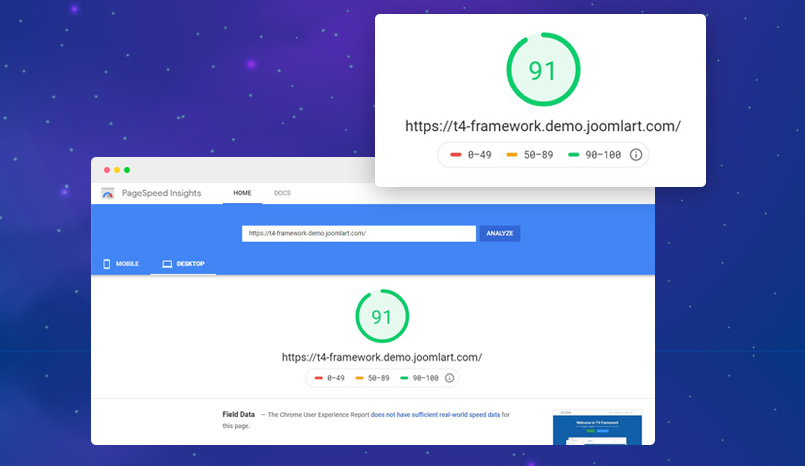Image resolution: width=805 pixels, height=466 pixels.
Task: Open the HOME tab
Action: tap(242, 193)
